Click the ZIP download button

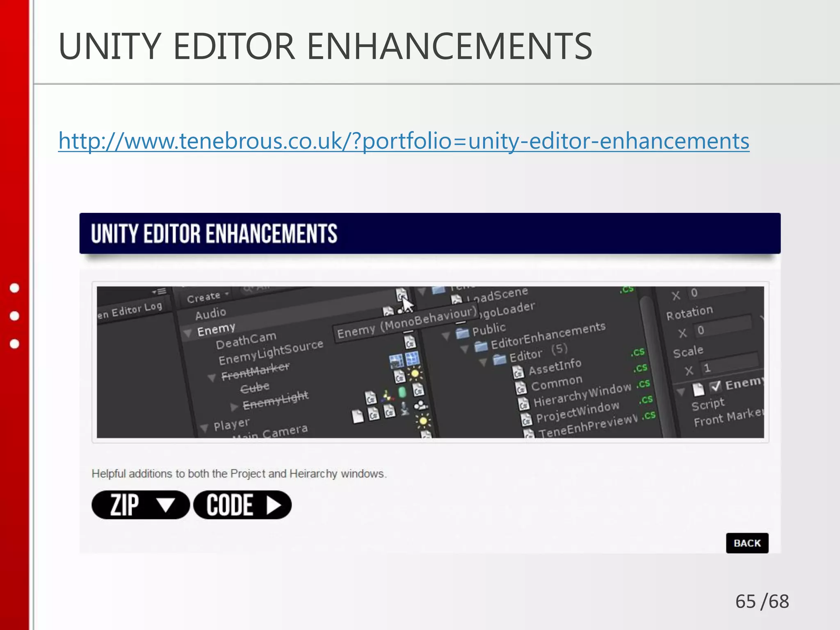(141, 505)
